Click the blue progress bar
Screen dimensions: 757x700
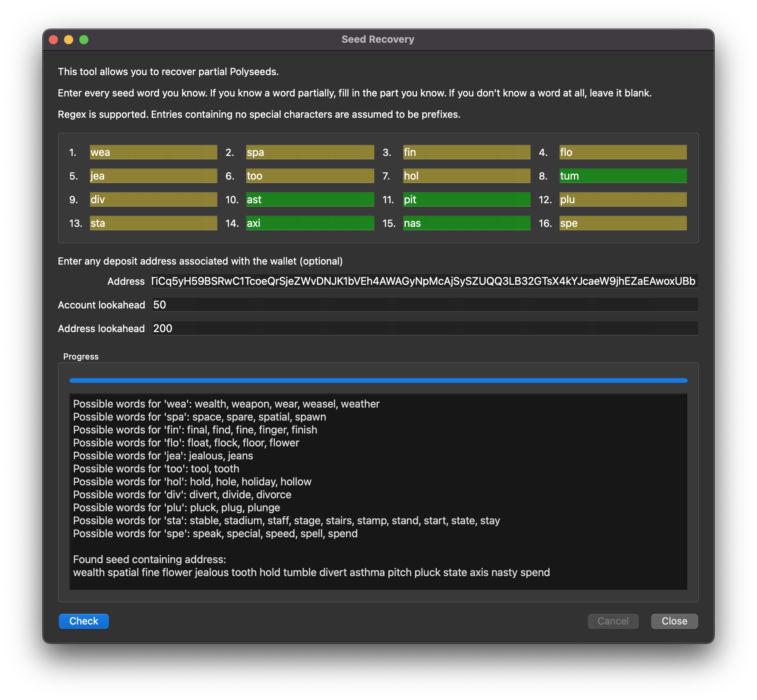[x=378, y=381]
